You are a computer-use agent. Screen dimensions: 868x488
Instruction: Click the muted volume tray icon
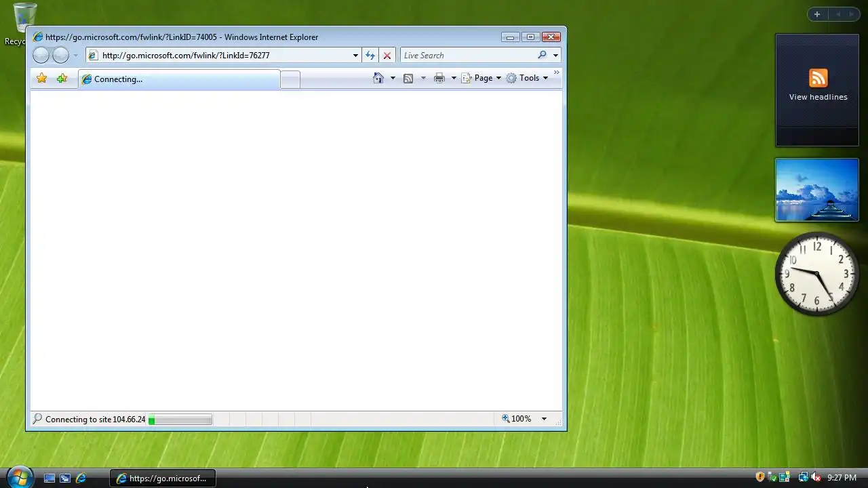pyautogui.click(x=816, y=477)
